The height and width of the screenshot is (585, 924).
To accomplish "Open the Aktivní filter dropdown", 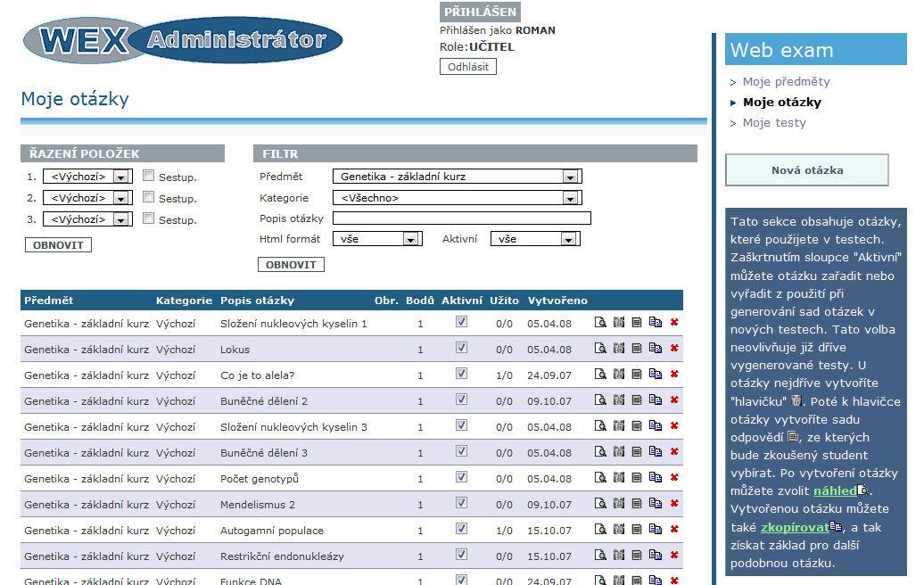I will pos(535,239).
